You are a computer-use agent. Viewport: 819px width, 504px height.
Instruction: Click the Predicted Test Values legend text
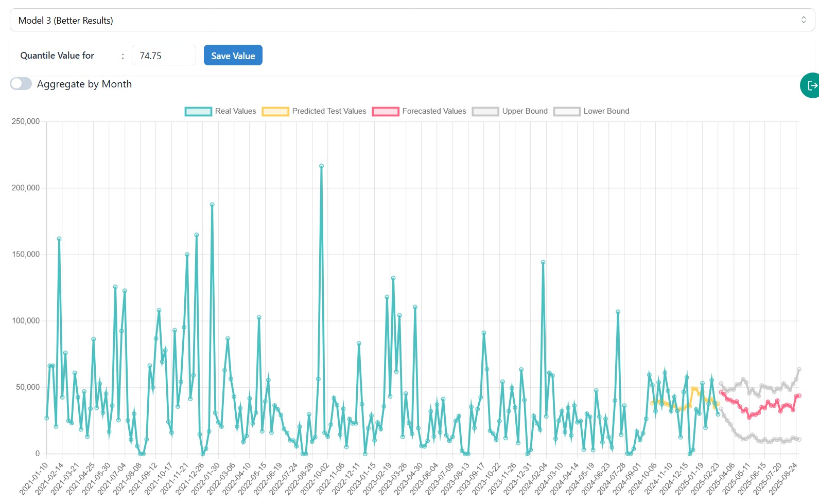[x=329, y=111]
